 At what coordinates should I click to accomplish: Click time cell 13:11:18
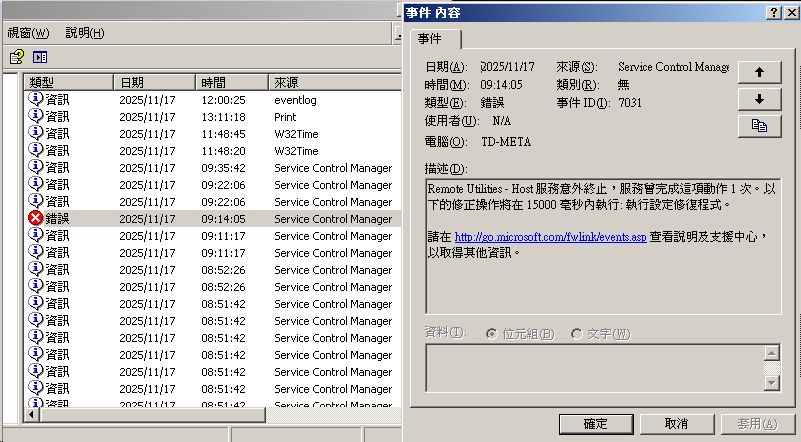coord(223,117)
